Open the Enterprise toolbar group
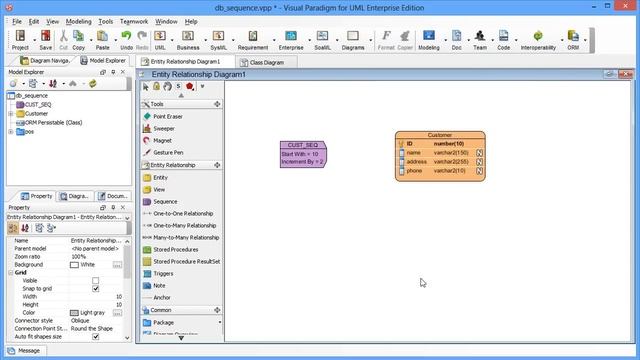Viewport: 640px width, 360px height. pos(291,40)
